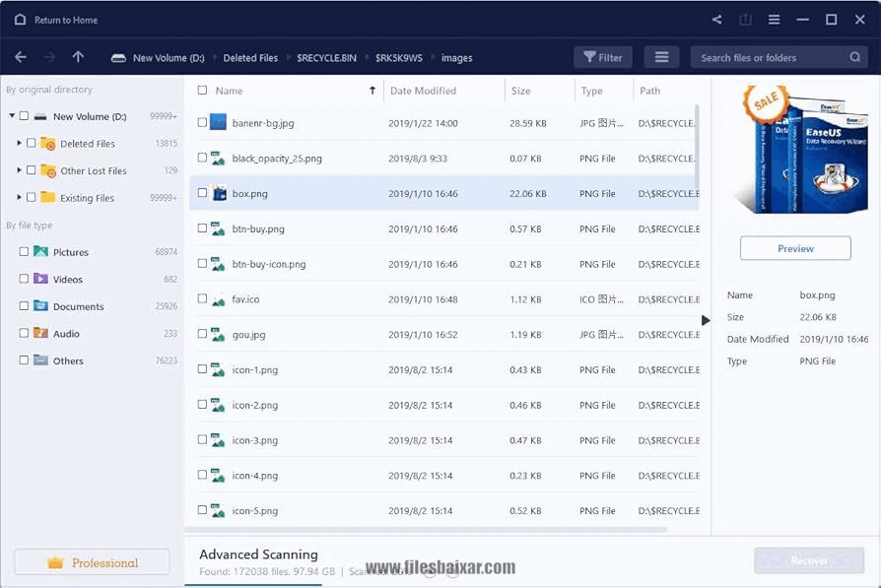
Task: Collapse the New Volume (D:) tree node
Action: (x=12, y=115)
